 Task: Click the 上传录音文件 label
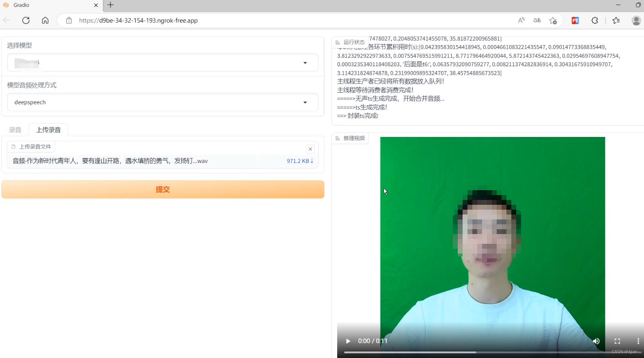coord(31,147)
